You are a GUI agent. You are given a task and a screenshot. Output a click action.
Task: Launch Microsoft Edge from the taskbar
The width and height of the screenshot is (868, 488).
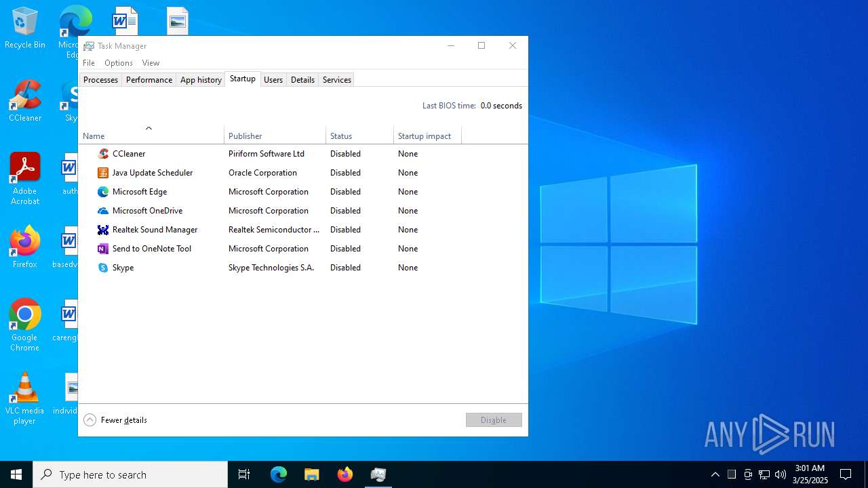coord(279,474)
